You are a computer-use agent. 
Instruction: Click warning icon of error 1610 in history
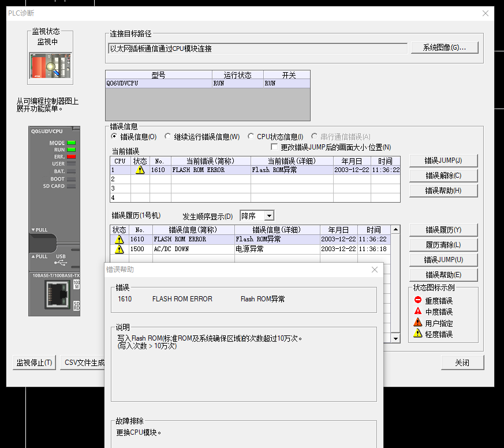(120, 239)
